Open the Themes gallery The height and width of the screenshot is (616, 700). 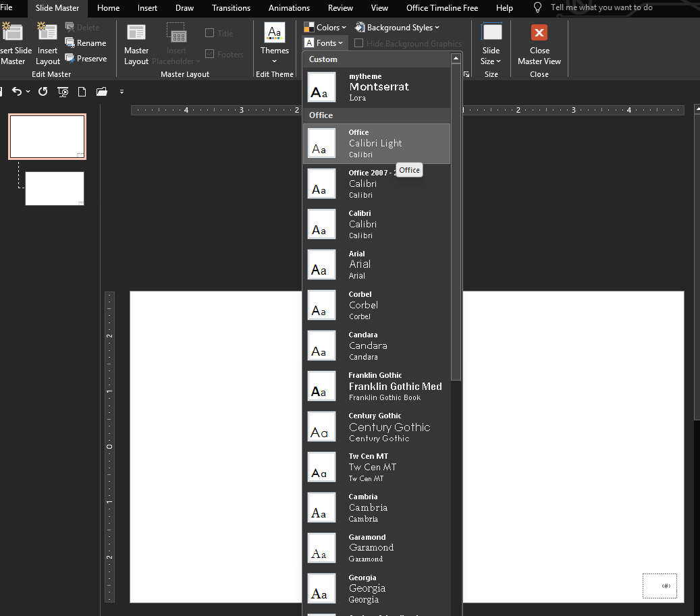tap(274, 42)
